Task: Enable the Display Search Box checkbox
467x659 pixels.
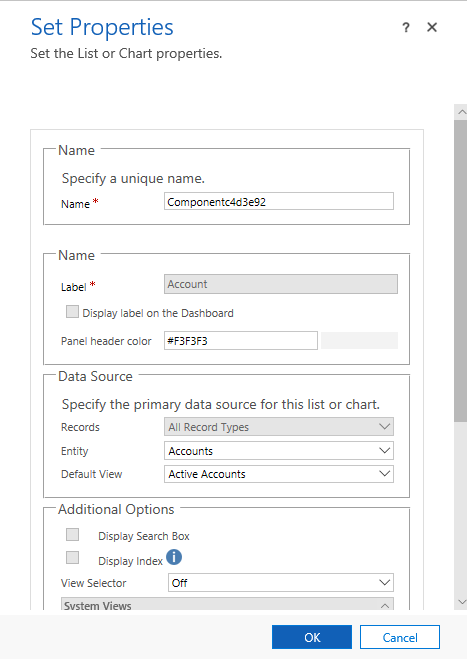Action: pyautogui.click(x=72, y=535)
